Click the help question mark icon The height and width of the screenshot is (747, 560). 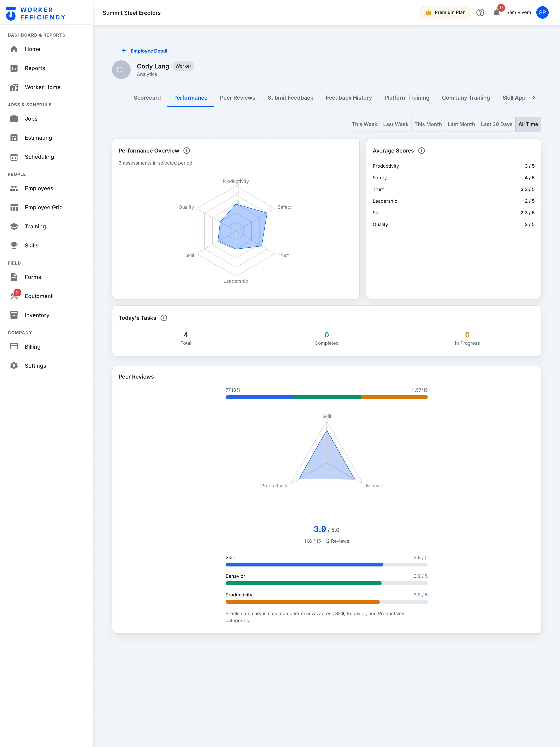click(480, 12)
